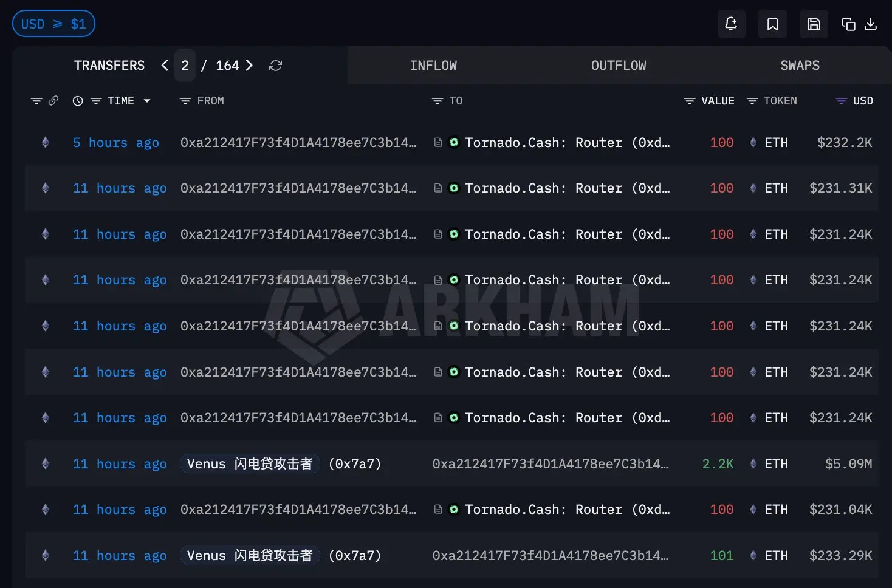
Task: Open the VALUE column filter
Action: point(688,101)
